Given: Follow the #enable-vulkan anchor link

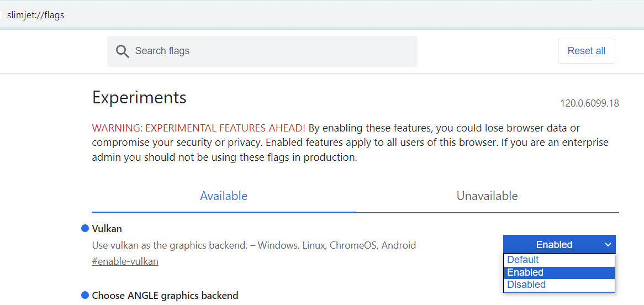Looking at the screenshot, I should [x=125, y=261].
